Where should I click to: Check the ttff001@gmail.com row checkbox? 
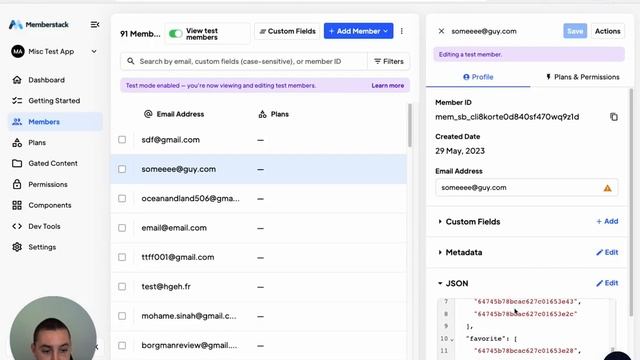pyautogui.click(x=122, y=257)
